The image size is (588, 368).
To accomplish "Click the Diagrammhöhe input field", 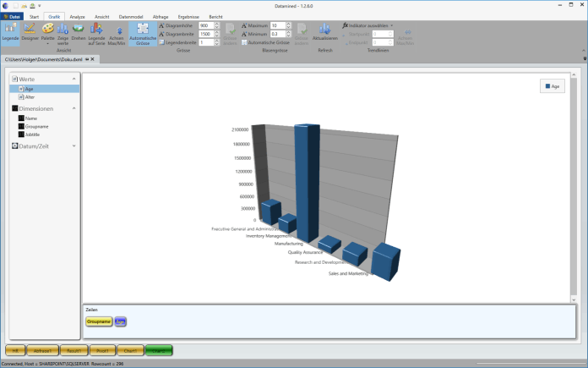I will (205, 25).
